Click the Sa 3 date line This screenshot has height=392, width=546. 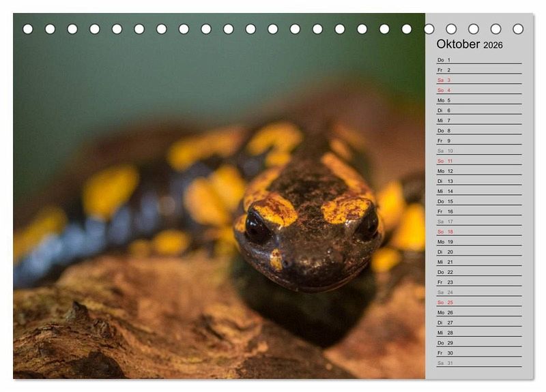(478, 80)
